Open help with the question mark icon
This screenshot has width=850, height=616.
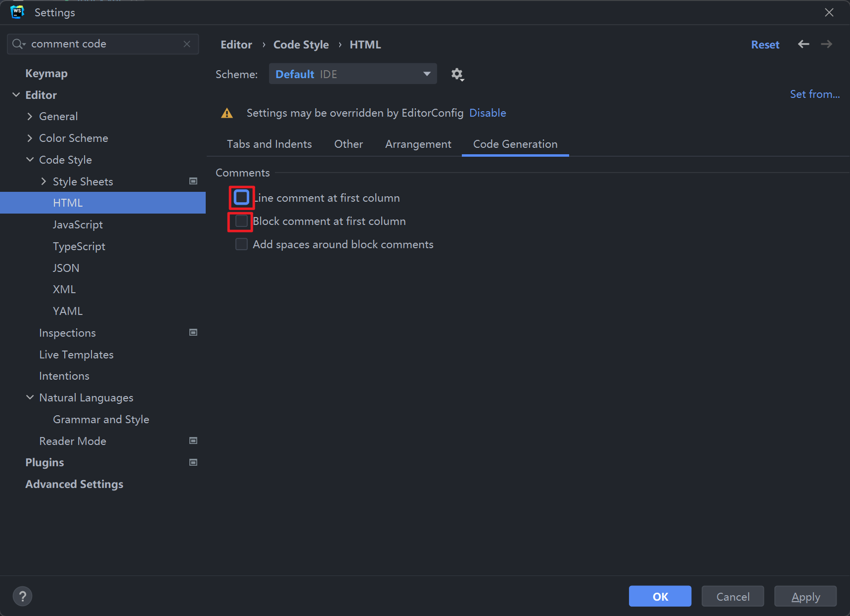point(22,596)
